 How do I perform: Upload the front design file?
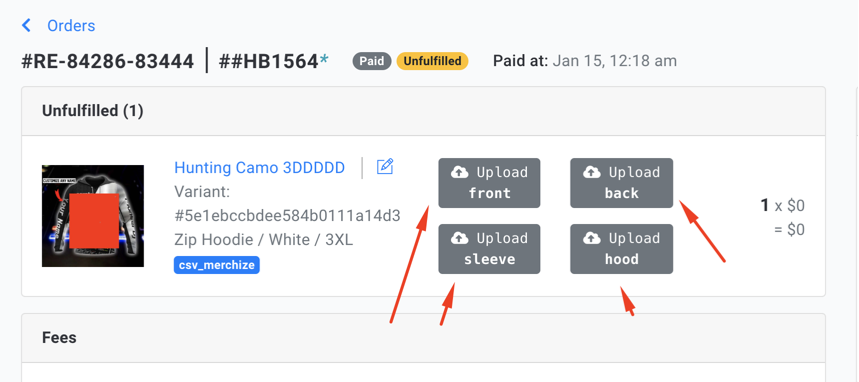pyautogui.click(x=489, y=183)
